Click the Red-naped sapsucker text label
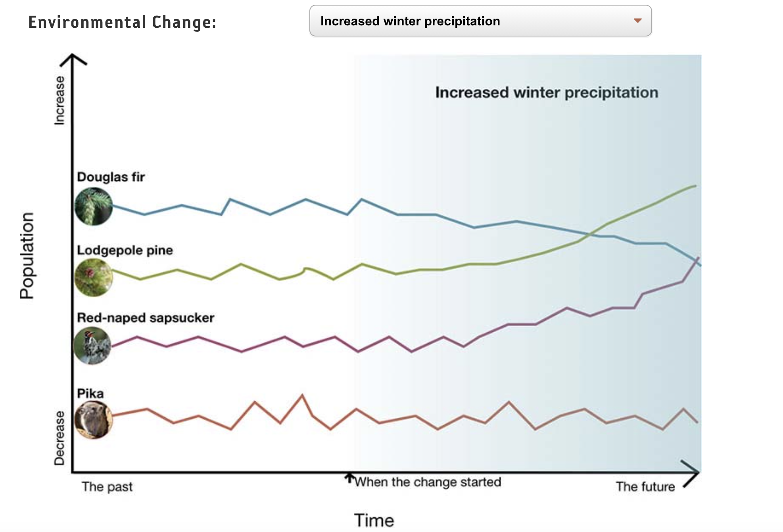 click(145, 318)
